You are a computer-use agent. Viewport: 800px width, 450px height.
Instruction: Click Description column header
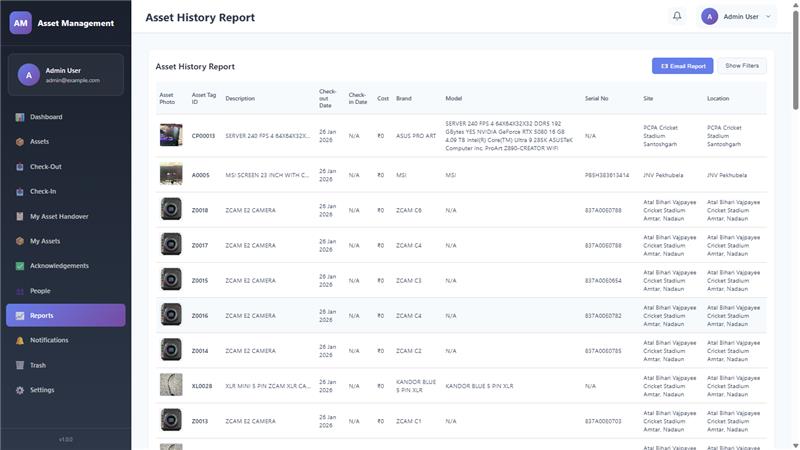[240, 98]
